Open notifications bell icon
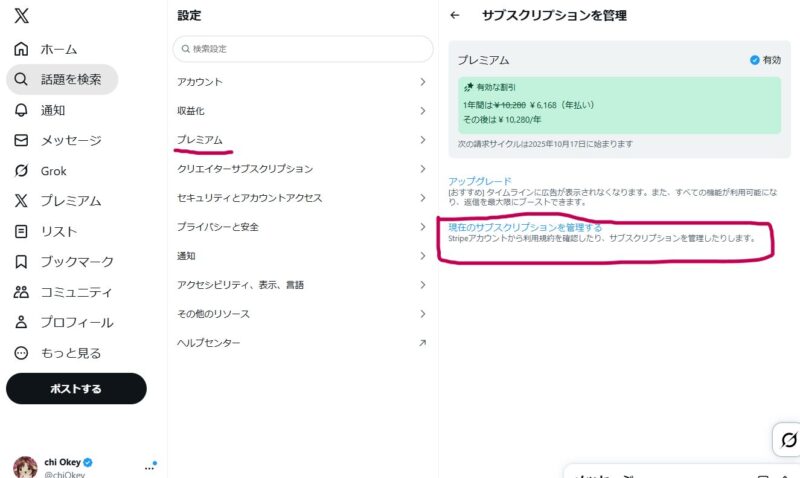The image size is (800, 478). tap(22, 110)
